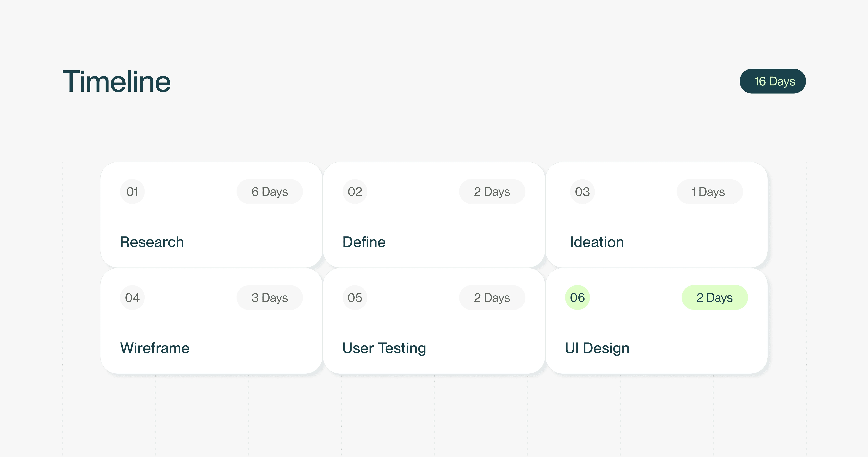Click the 02 step number badge

click(354, 191)
